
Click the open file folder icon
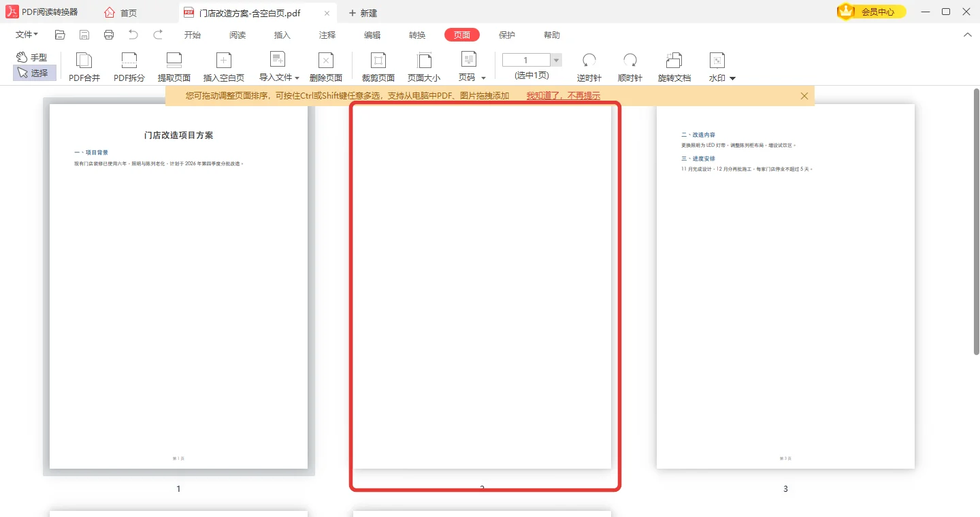coord(60,35)
